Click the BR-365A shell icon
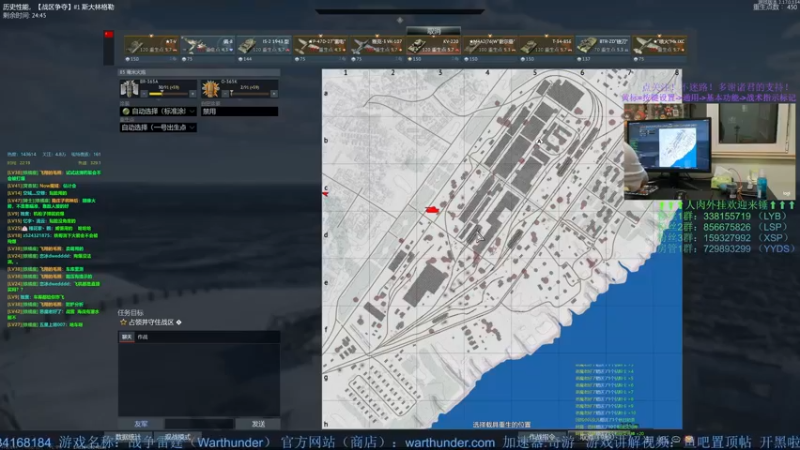Screen dimensions: 800x450 pyautogui.click(x=130, y=89)
